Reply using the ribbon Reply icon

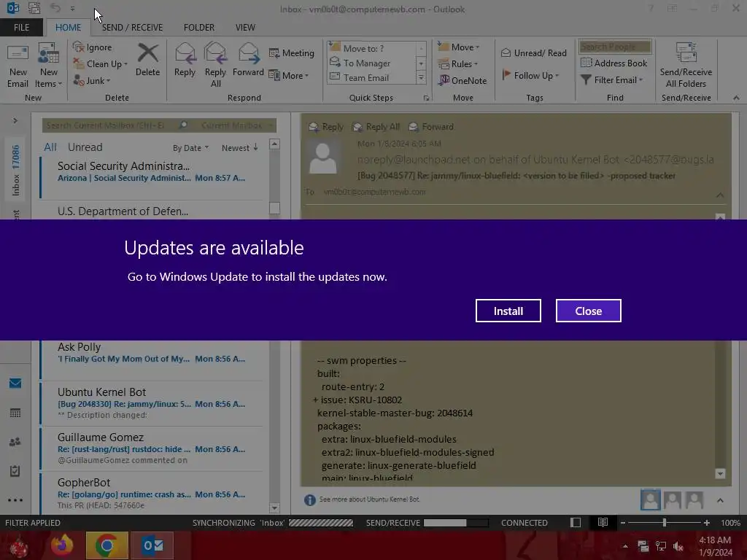click(x=185, y=60)
